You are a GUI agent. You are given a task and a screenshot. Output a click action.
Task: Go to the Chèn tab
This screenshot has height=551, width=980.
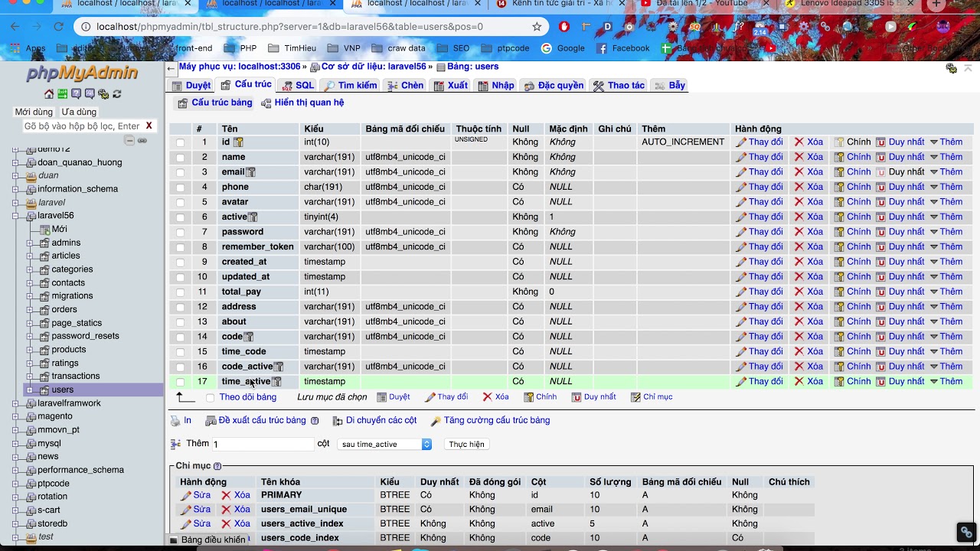coord(405,85)
